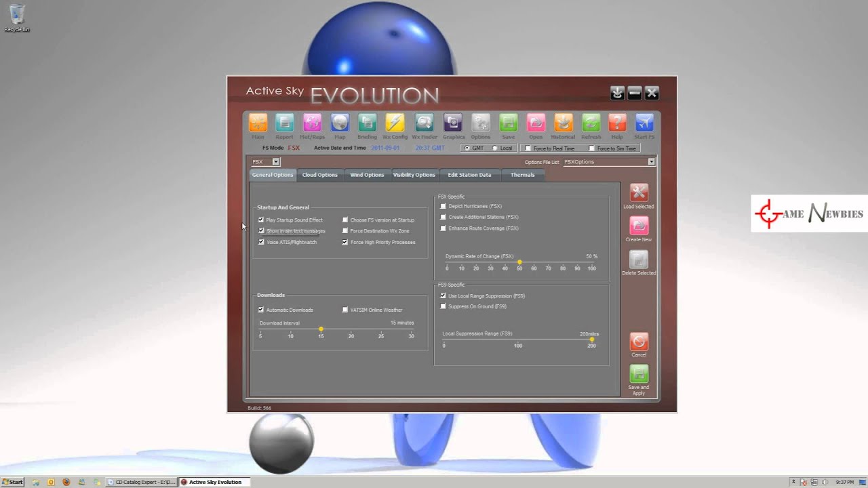Image resolution: width=868 pixels, height=488 pixels.
Task: Expand the FSX version dropdown
Action: tap(276, 162)
